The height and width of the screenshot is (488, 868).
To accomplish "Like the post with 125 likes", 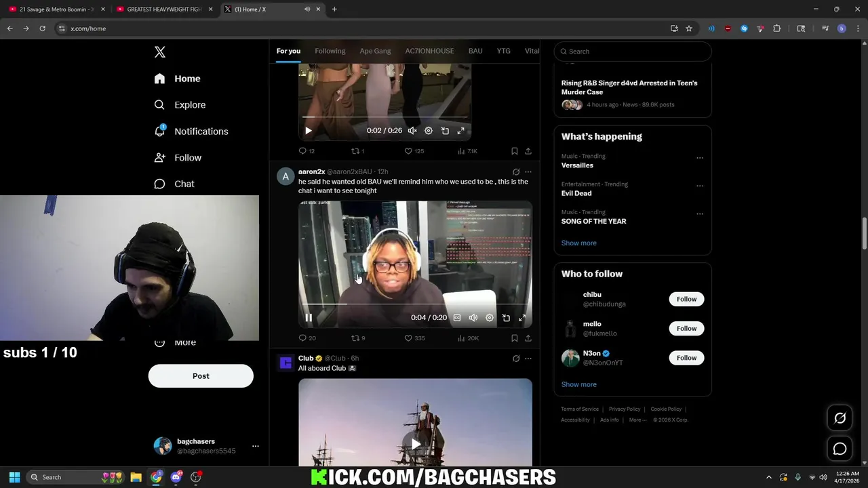I will pyautogui.click(x=414, y=151).
